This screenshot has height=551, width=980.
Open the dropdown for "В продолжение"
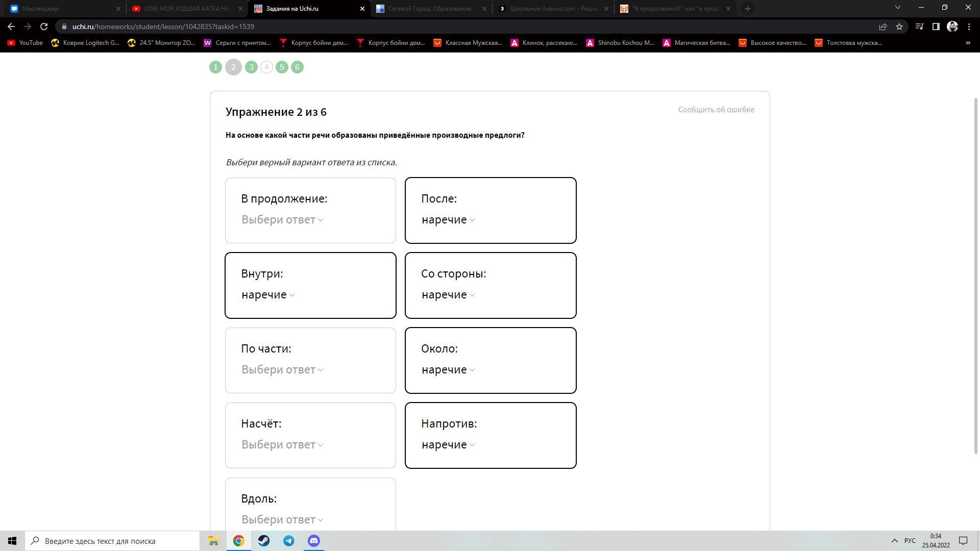(282, 220)
